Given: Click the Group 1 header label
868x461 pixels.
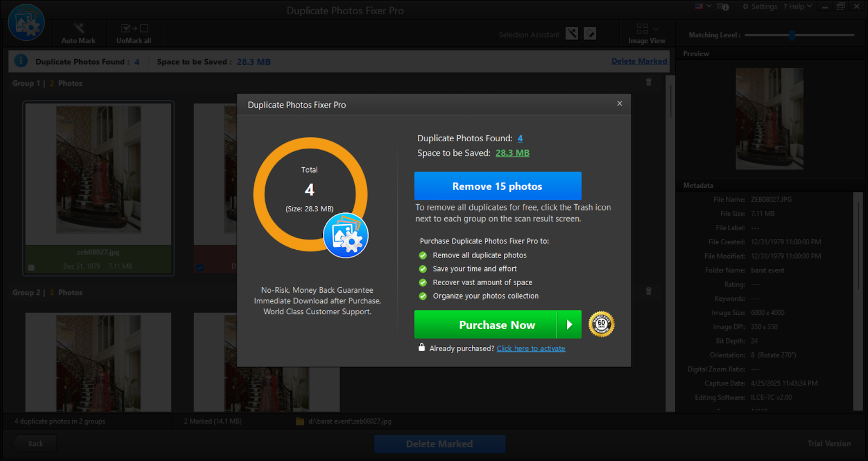Looking at the screenshot, I should 48,83.
